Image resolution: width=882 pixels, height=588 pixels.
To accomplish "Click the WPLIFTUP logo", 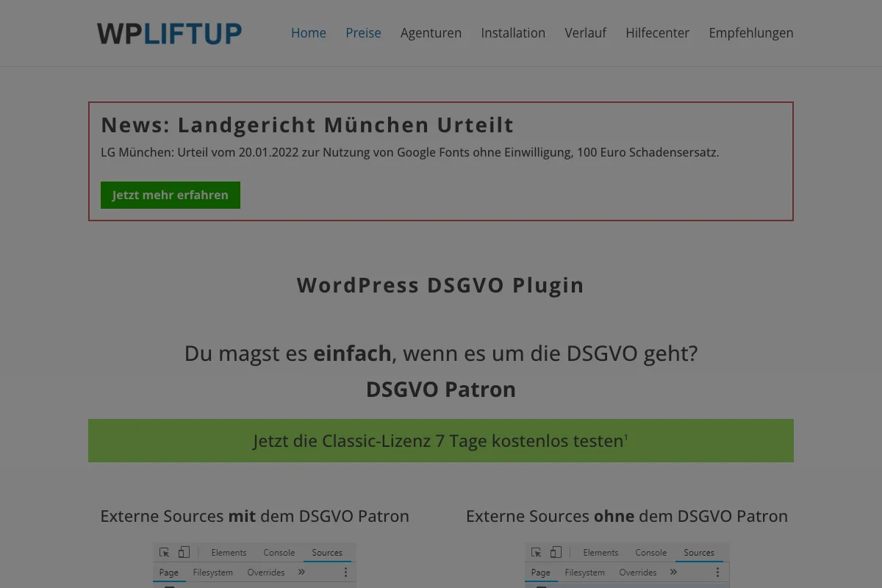I will [169, 34].
